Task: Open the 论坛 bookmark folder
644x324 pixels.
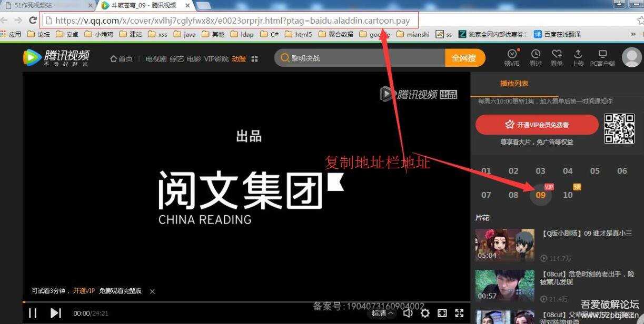Action: tap(38, 34)
